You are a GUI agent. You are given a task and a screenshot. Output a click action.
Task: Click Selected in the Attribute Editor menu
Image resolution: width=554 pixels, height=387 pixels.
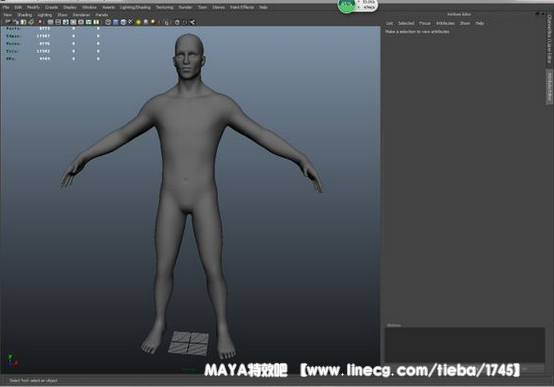click(406, 23)
